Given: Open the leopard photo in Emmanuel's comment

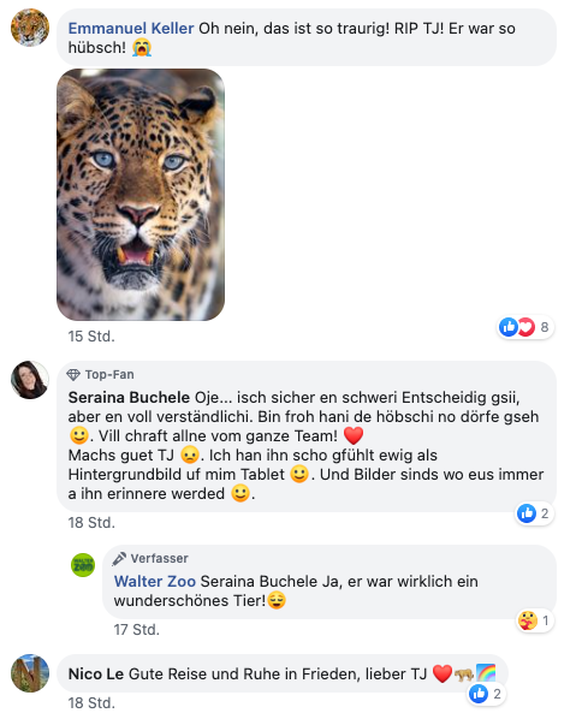Looking at the screenshot, I should point(140,194).
